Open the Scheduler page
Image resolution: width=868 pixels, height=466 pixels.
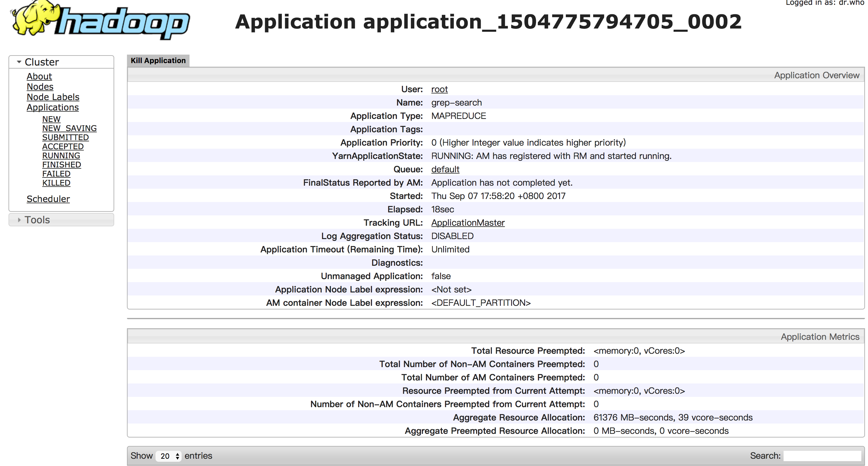pos(48,199)
